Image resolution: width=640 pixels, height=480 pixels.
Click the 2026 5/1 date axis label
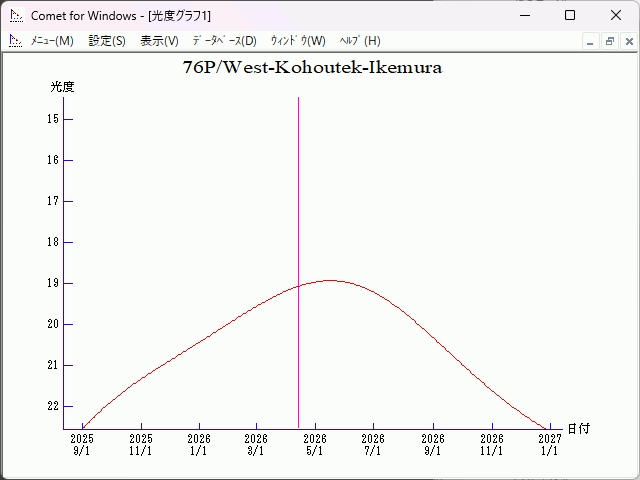[315, 445]
